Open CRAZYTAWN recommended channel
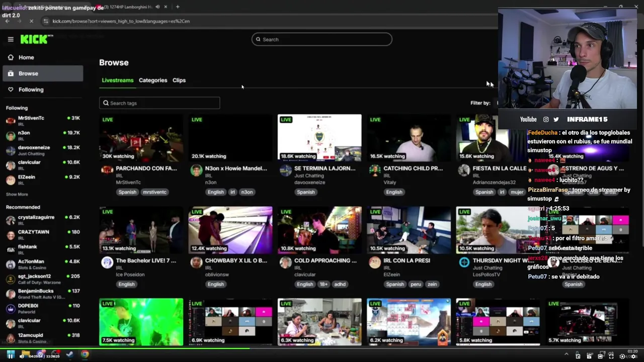644x362 pixels. 43,234
